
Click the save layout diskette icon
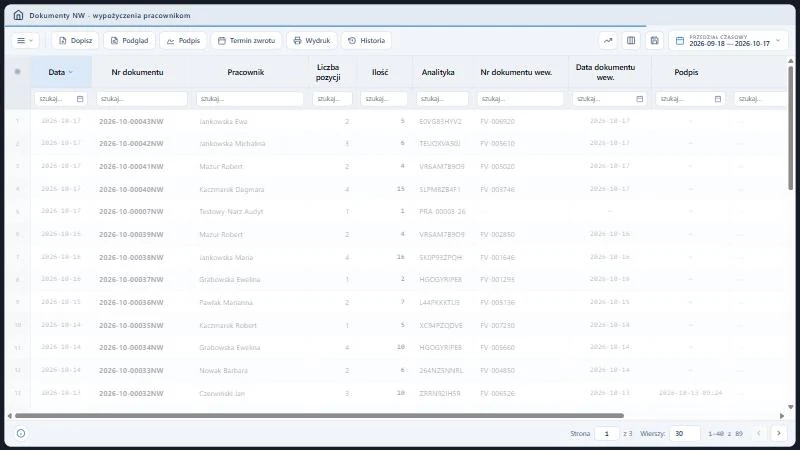click(655, 40)
